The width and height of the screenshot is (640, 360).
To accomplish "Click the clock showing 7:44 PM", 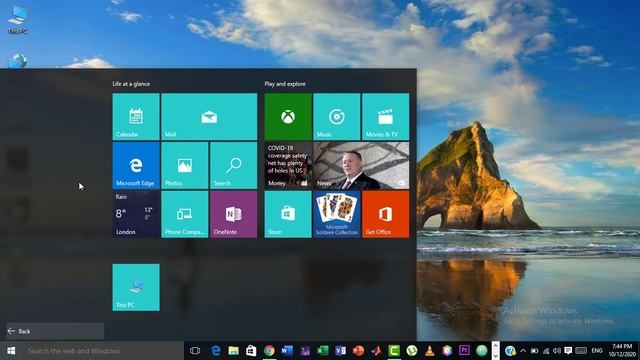I will point(622,351).
